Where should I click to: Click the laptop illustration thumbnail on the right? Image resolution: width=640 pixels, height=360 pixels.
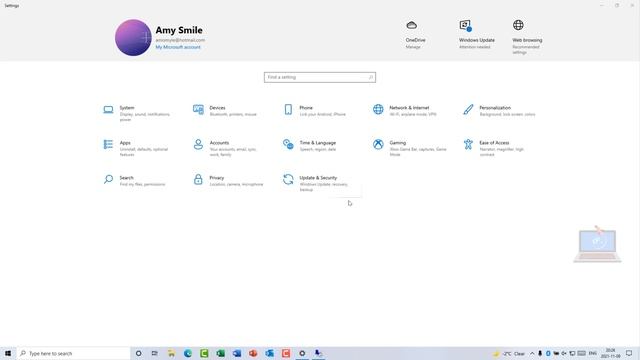pyautogui.click(x=597, y=244)
